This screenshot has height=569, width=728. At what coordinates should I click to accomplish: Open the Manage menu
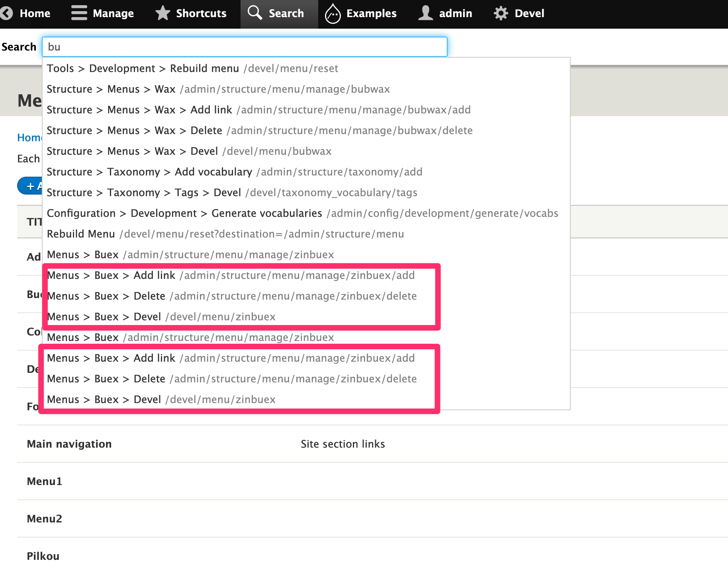coord(113,13)
